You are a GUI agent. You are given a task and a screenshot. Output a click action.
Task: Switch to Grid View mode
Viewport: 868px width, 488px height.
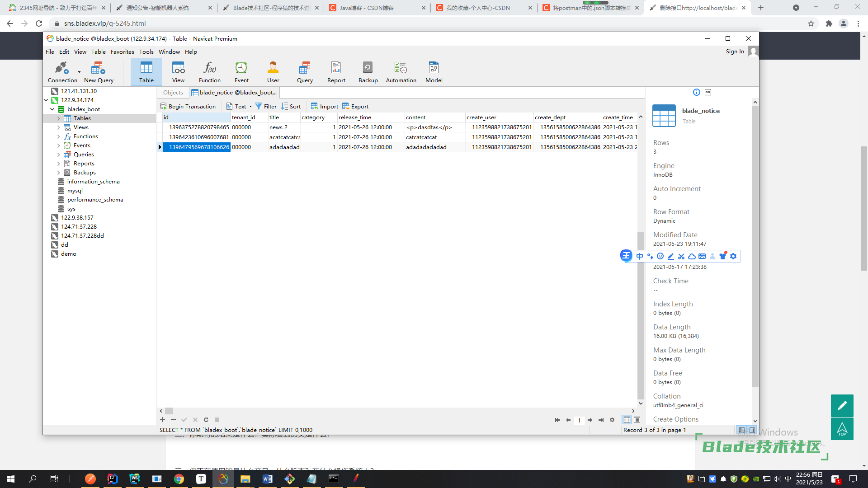627,420
